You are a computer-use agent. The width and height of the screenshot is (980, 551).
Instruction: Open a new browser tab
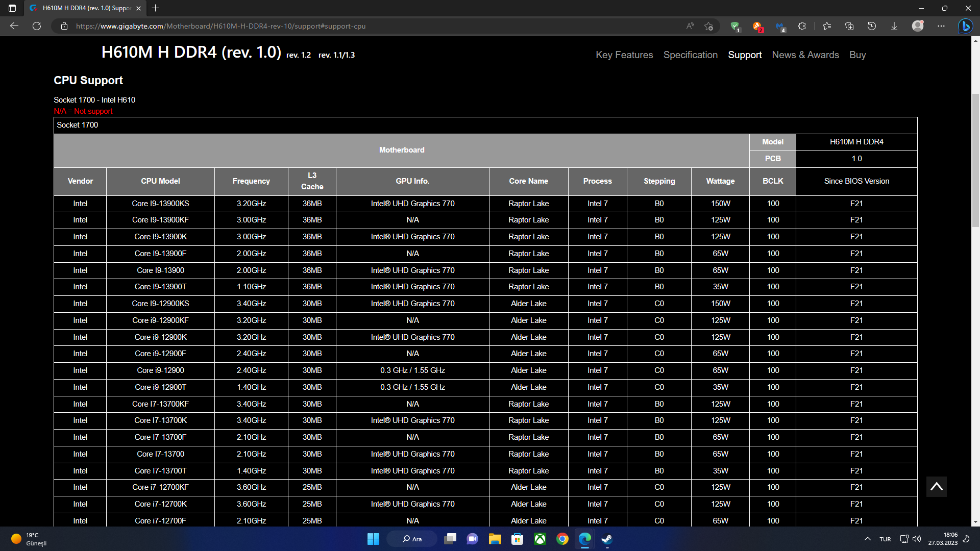pos(156,8)
